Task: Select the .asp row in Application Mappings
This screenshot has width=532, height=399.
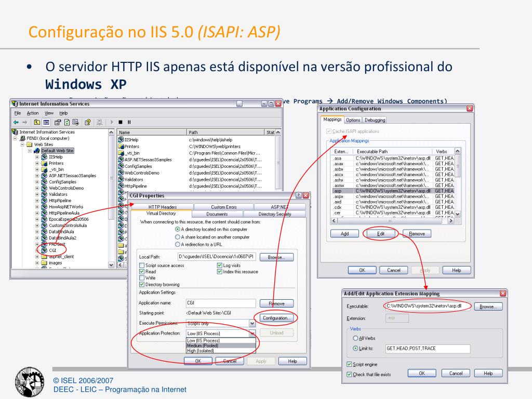Action: click(393, 191)
